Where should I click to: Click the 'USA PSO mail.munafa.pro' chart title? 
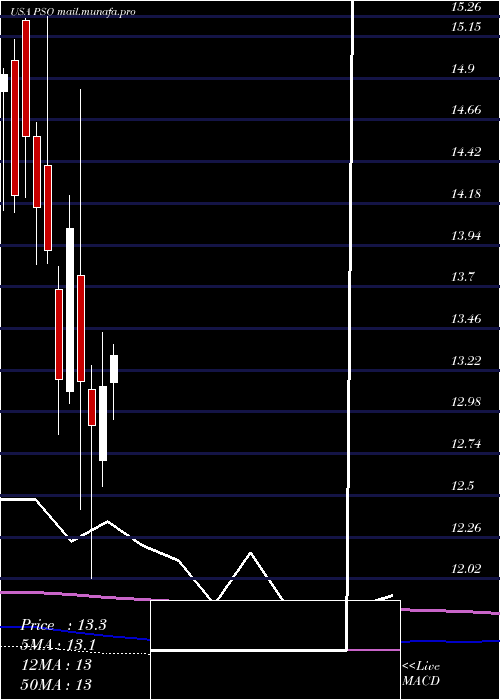(73, 12)
